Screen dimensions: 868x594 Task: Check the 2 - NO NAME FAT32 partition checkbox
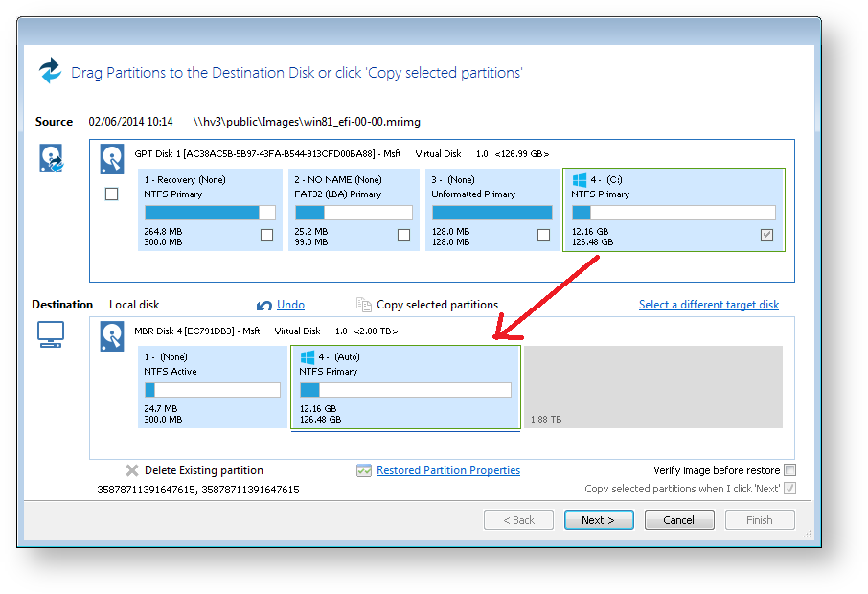coord(403,235)
